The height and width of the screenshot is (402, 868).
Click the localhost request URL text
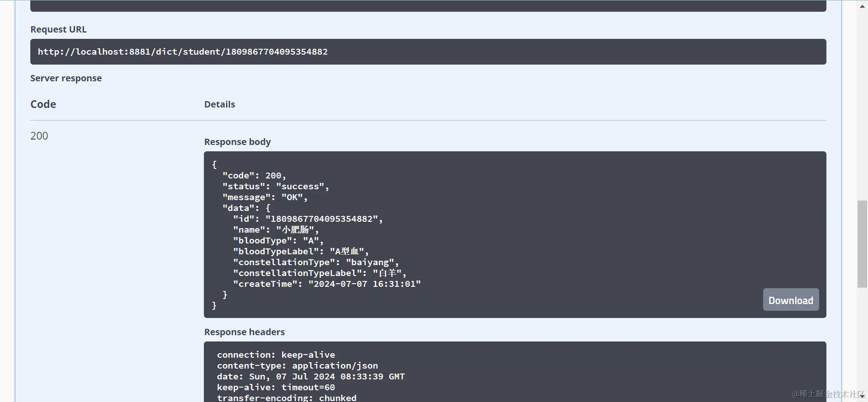183,52
